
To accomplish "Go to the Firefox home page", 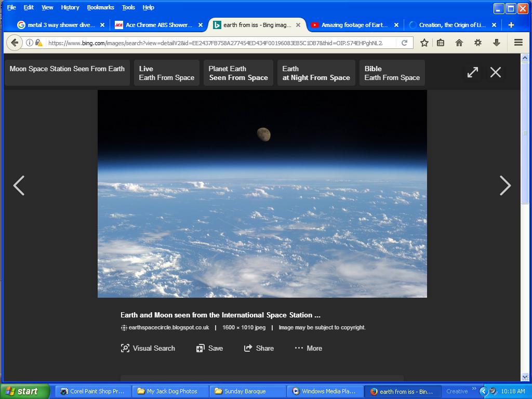I will (459, 43).
